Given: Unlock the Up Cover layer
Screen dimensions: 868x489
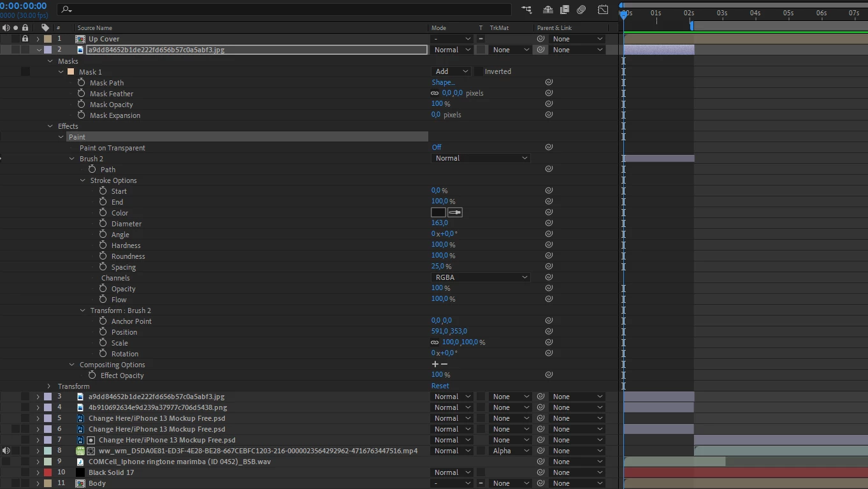Looking at the screenshot, I should [x=25, y=39].
